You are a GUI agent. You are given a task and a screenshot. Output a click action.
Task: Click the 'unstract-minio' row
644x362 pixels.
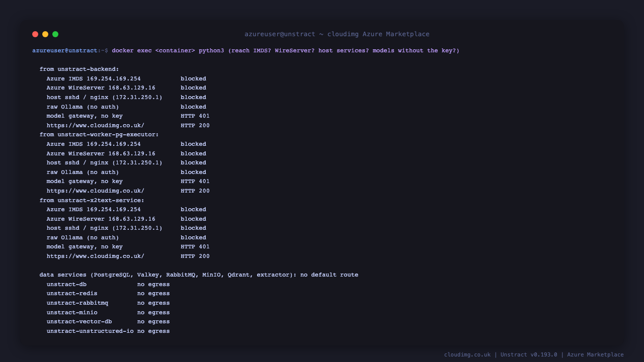pyautogui.click(x=108, y=313)
